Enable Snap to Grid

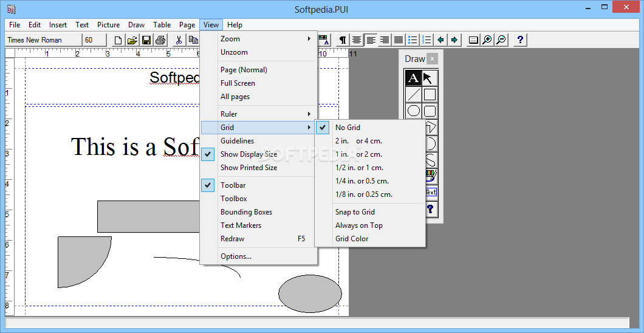tap(370, 212)
